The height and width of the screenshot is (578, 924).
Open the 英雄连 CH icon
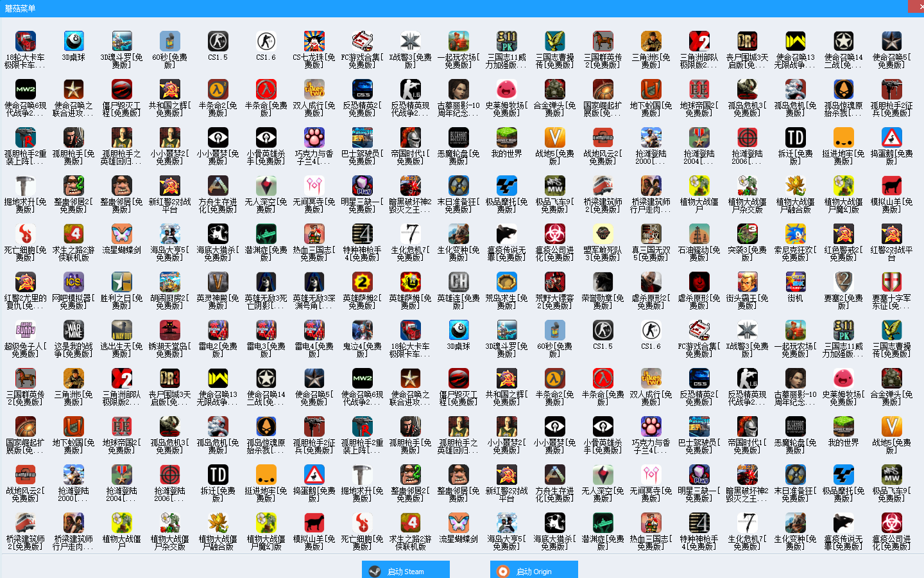tap(458, 283)
